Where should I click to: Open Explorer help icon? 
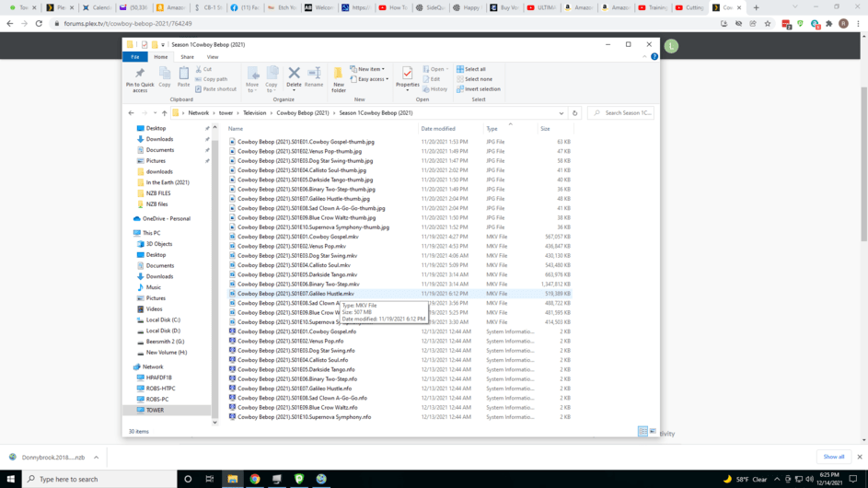pos(654,56)
